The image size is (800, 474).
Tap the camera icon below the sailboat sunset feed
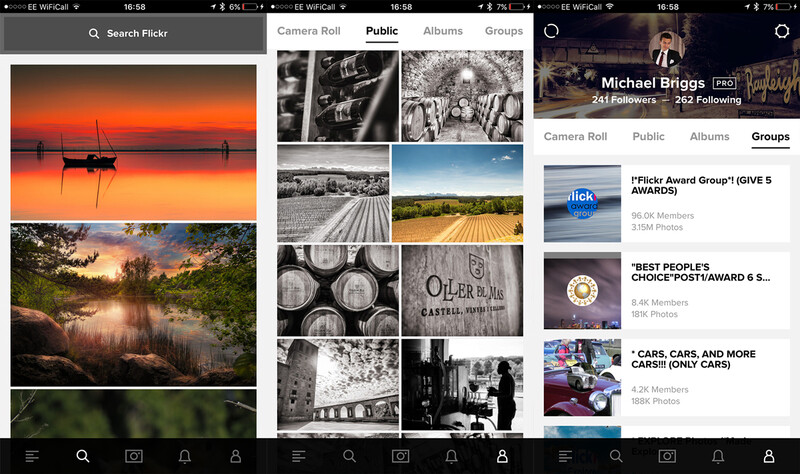coord(134,456)
